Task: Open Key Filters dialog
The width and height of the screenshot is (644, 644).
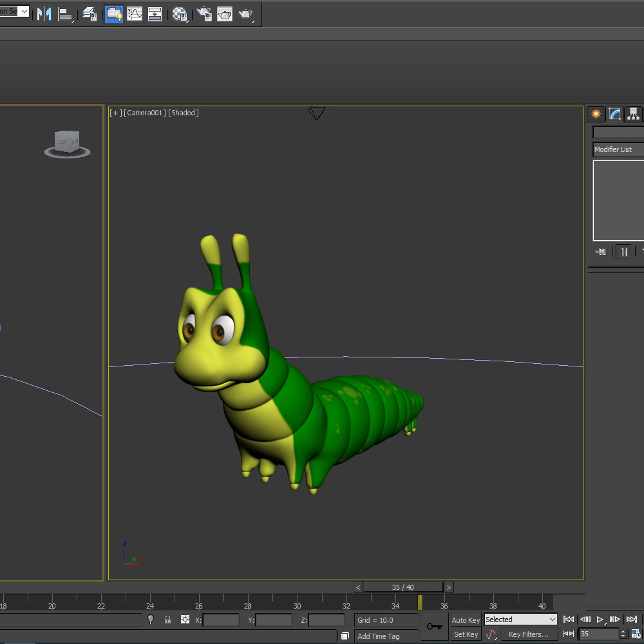Action: 529,634
